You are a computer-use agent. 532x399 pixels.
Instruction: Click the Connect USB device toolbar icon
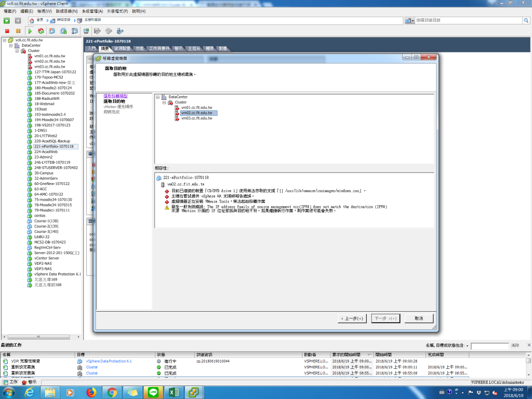coord(120,31)
